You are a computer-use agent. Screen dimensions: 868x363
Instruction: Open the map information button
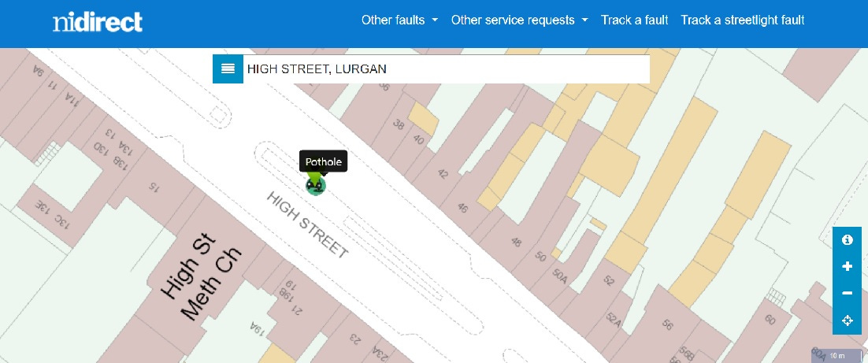(x=847, y=240)
